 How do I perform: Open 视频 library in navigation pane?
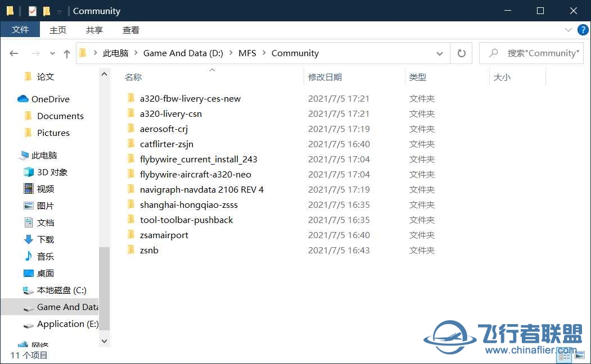coord(45,189)
